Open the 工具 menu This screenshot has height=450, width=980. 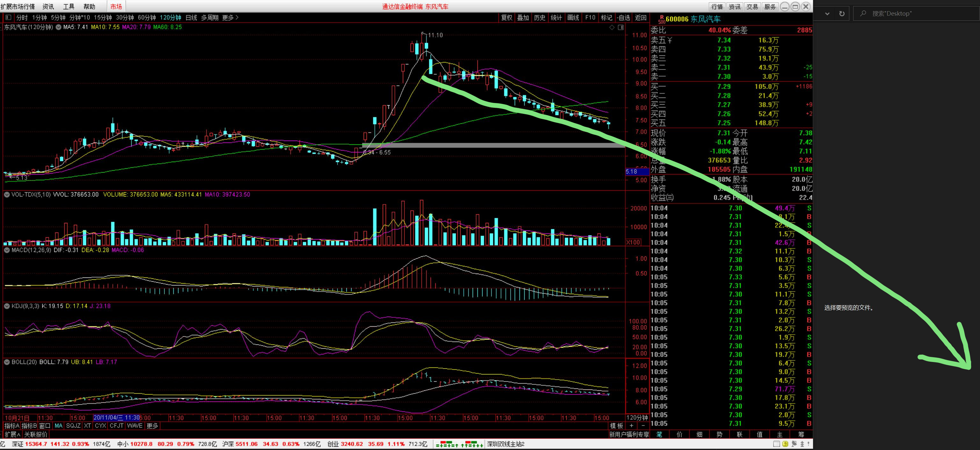(x=69, y=7)
